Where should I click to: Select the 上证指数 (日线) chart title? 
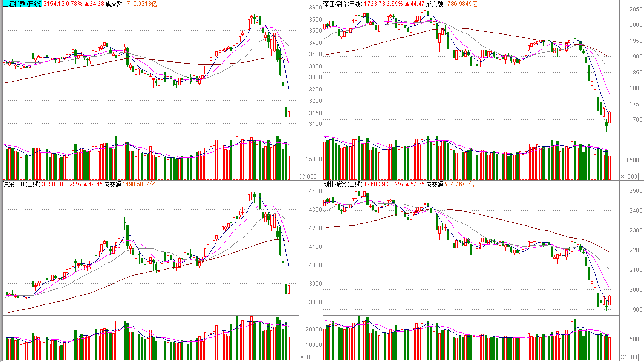[22, 4]
